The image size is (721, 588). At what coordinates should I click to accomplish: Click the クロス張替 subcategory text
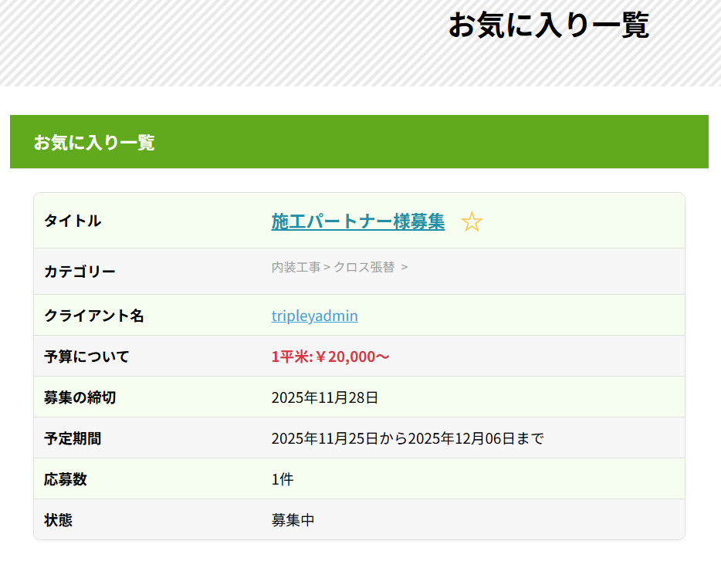(364, 267)
